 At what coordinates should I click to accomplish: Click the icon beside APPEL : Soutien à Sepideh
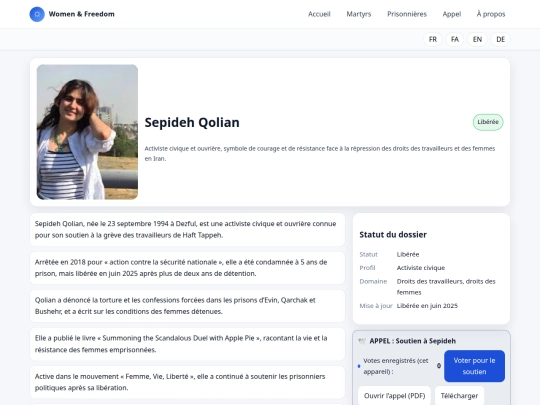362,341
